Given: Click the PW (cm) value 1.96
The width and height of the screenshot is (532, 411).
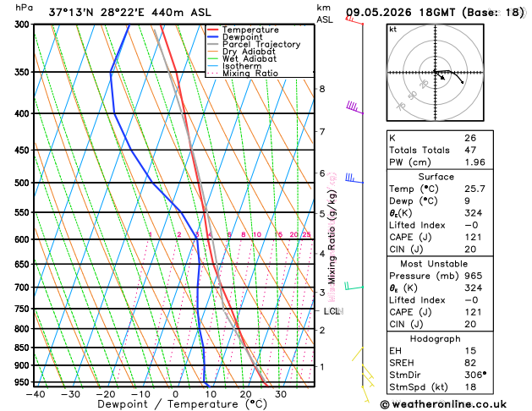Looking at the screenshot, I should pyautogui.click(x=474, y=162).
